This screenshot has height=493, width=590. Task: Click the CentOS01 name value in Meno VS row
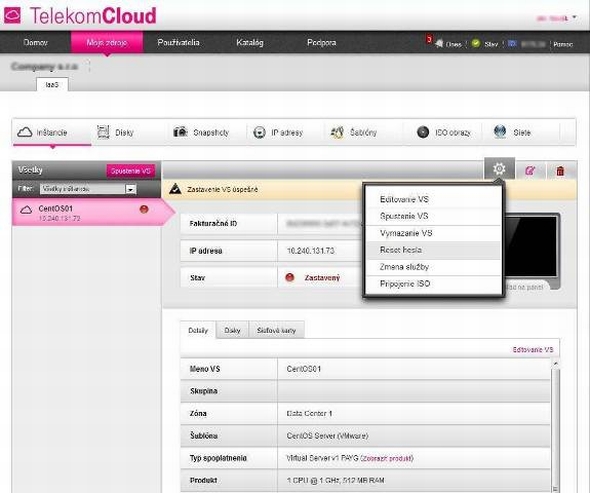pyautogui.click(x=304, y=369)
